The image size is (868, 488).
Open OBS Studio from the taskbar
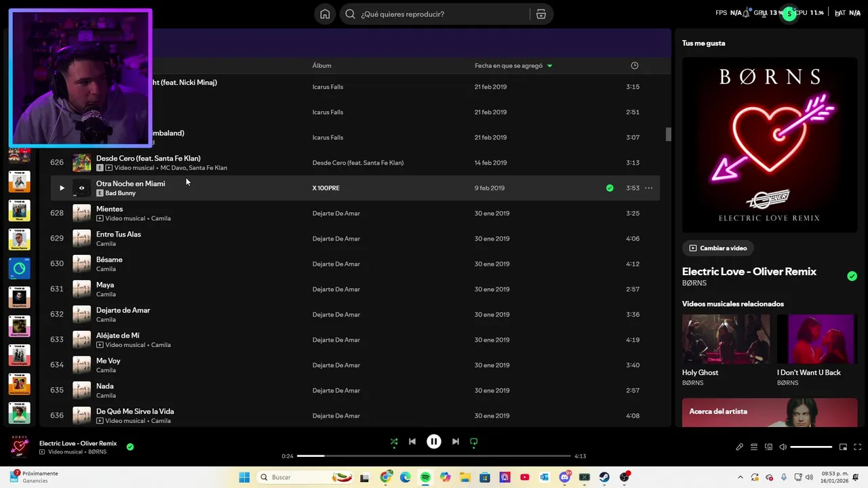point(624,477)
